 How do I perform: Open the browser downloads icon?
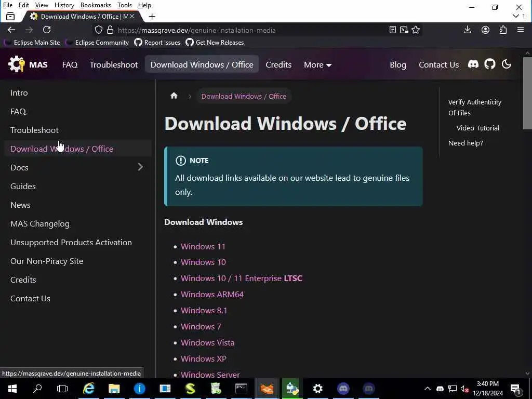click(467, 30)
